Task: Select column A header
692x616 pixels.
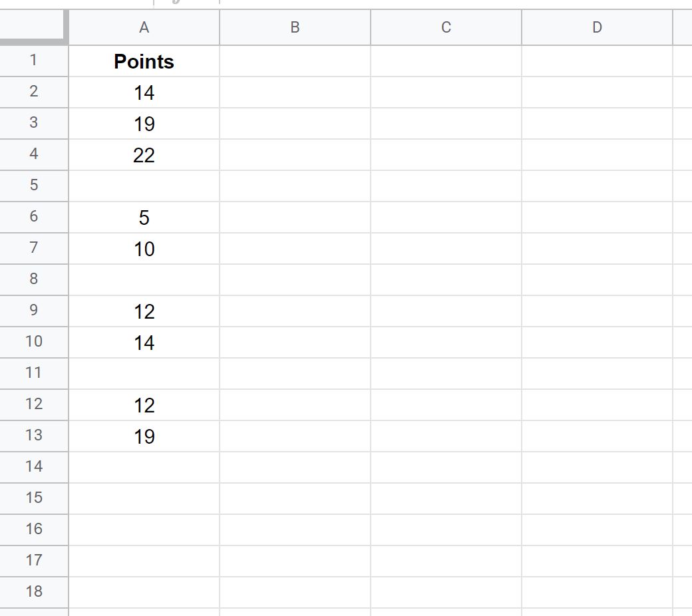Action: click(144, 27)
